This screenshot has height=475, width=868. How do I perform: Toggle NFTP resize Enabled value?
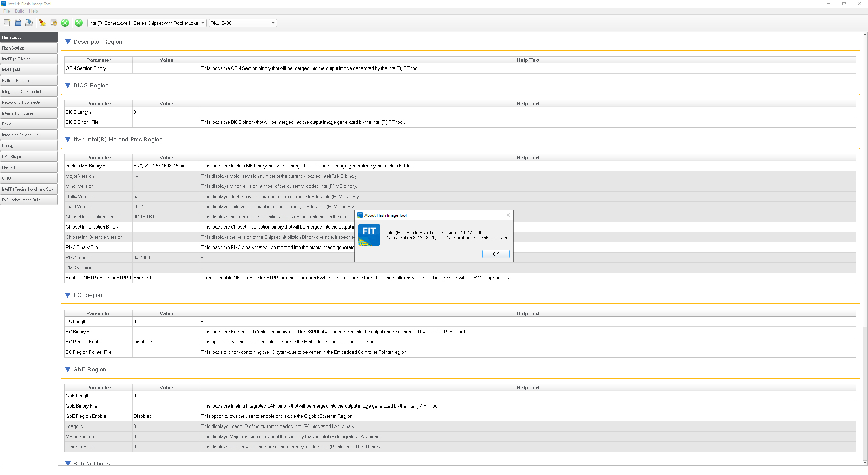[x=166, y=278]
